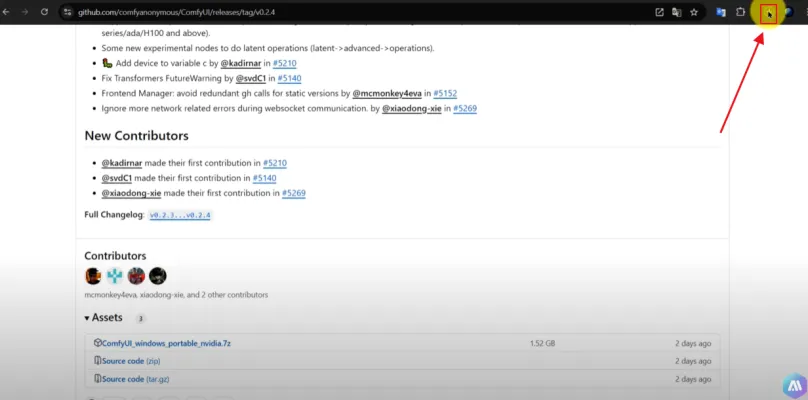Click the first contributor avatar
808x400 pixels.
pos(93,276)
